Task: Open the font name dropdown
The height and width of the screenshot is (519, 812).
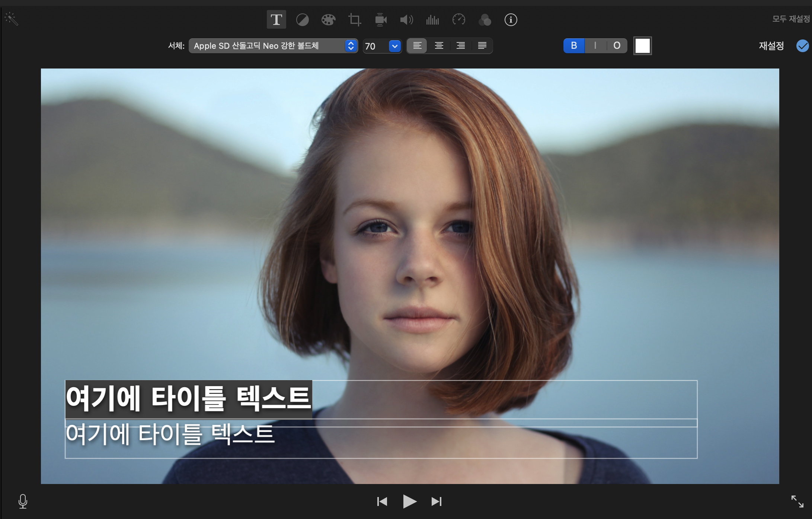Action: [273, 46]
